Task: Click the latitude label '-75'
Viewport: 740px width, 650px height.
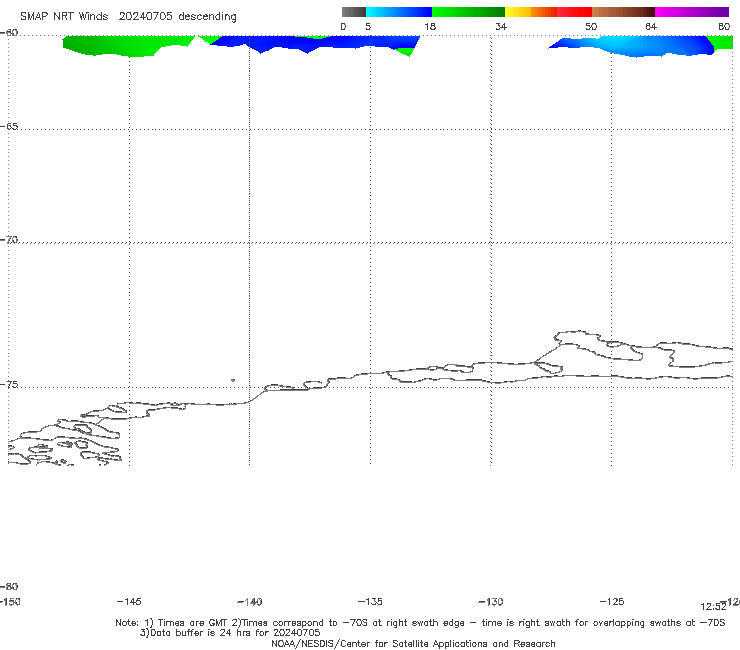Action: (9, 385)
